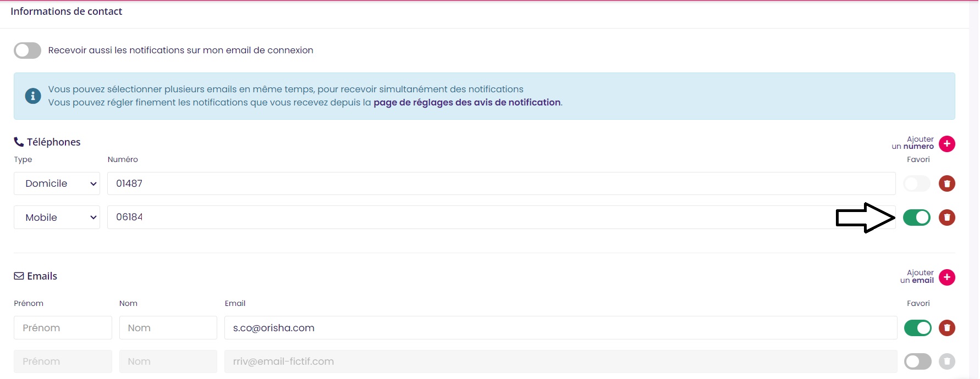980x379 pixels.
Task: Open the Domicile phone type dropdown
Action: (57, 183)
